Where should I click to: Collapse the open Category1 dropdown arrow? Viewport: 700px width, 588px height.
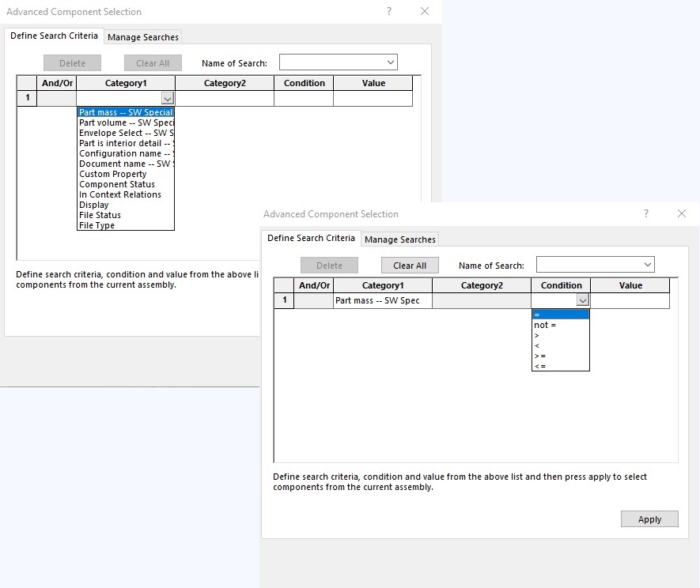[x=167, y=99]
